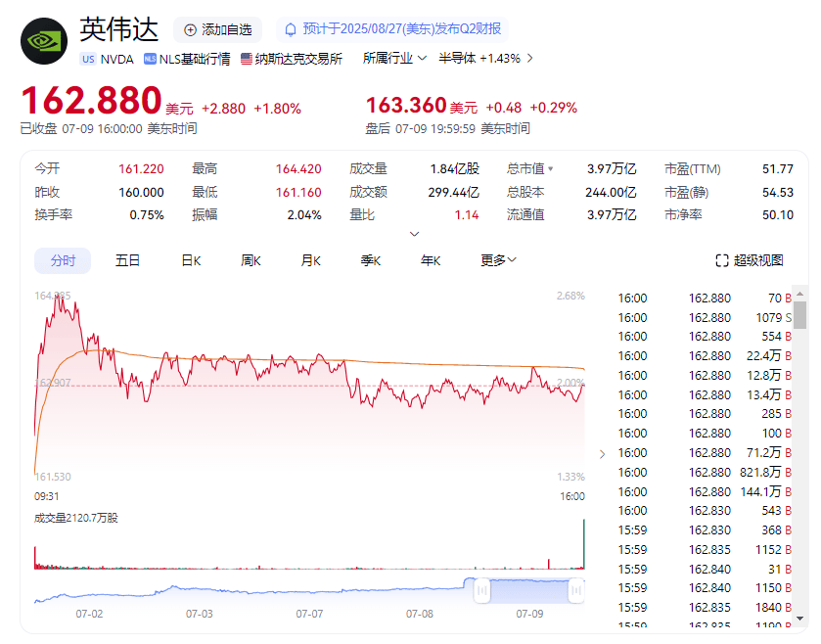Click the NVDA ticker symbol
This screenshot has width=821, height=644.
click(116, 59)
